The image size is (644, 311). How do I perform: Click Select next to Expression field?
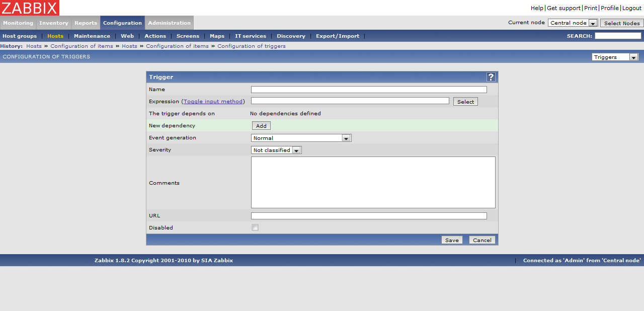(x=465, y=102)
